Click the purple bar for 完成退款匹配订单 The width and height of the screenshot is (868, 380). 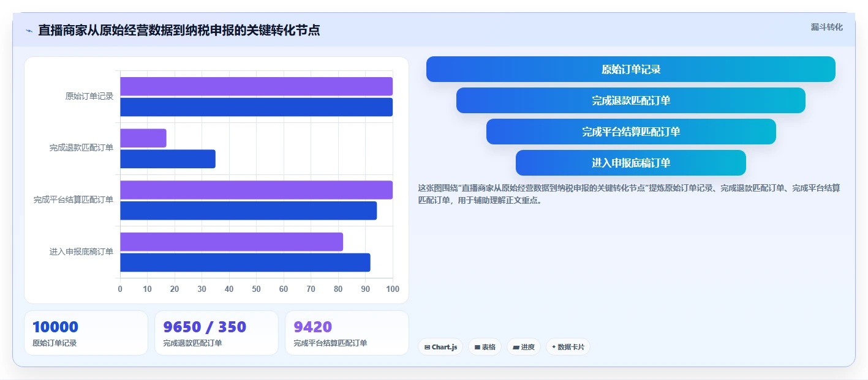(x=143, y=138)
